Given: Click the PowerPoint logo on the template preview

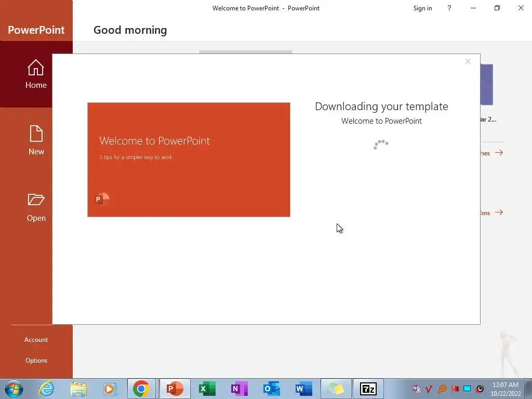Looking at the screenshot, I should point(102,199).
